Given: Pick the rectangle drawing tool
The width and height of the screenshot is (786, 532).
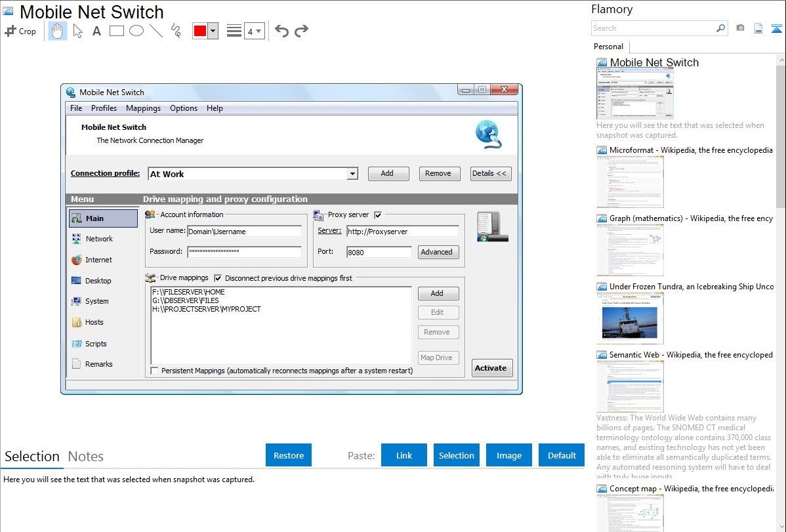Looking at the screenshot, I should (x=116, y=31).
